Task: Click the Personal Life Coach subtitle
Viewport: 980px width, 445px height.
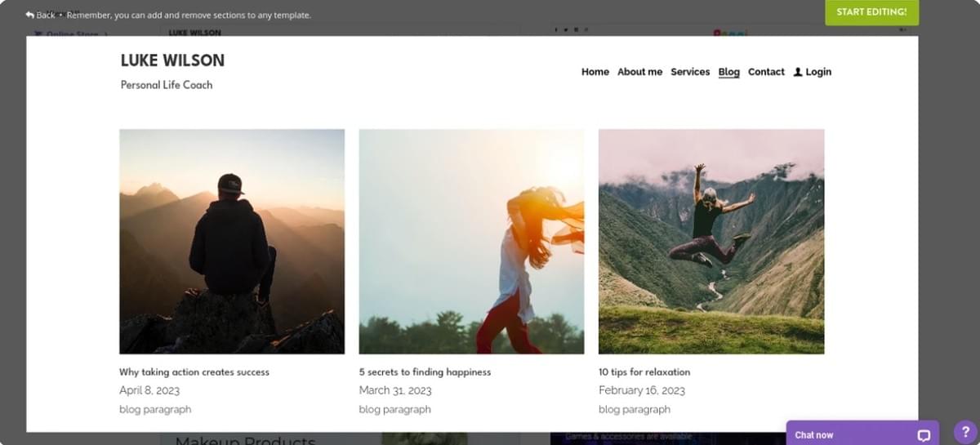Action: [167, 85]
